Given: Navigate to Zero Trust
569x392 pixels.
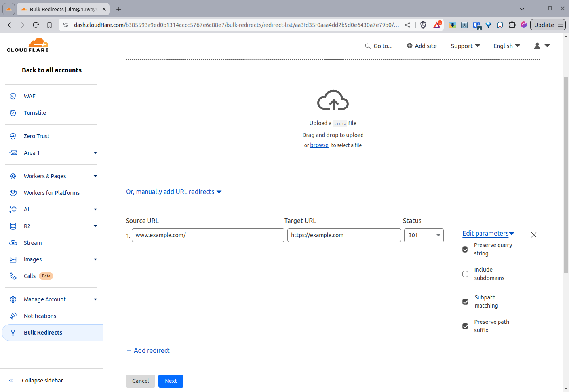Looking at the screenshot, I should click(36, 136).
